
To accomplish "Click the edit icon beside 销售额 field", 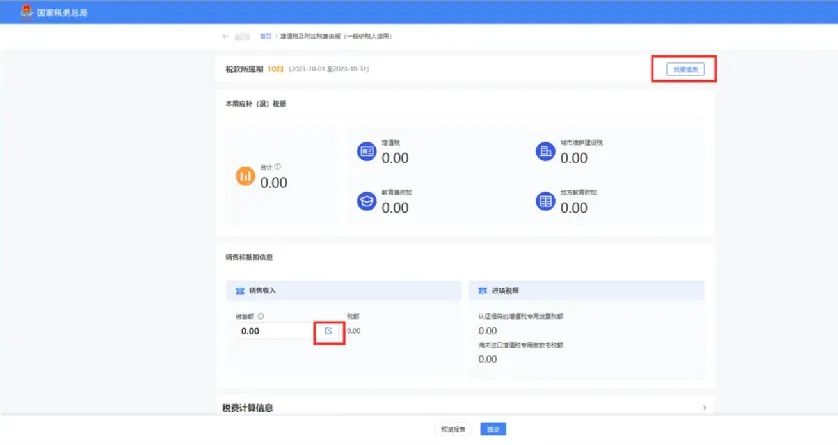I will click(x=329, y=330).
